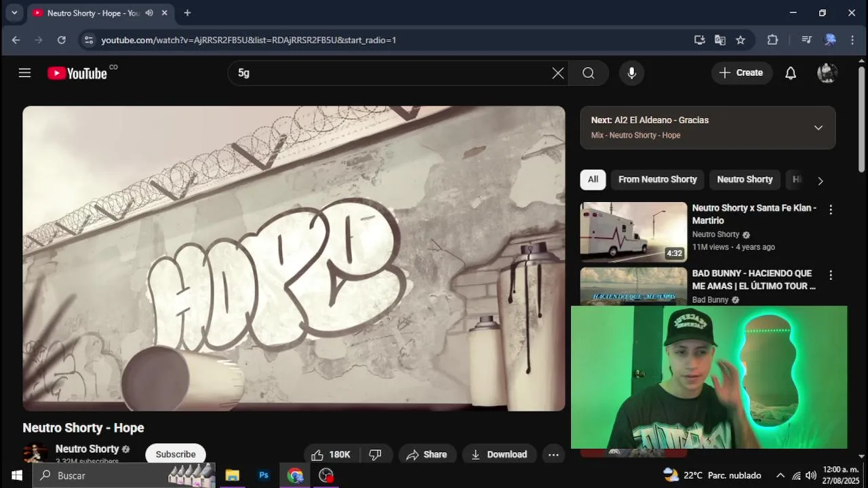Image resolution: width=868 pixels, height=488 pixels.
Task: Clear the search box with the X
Action: coord(557,73)
